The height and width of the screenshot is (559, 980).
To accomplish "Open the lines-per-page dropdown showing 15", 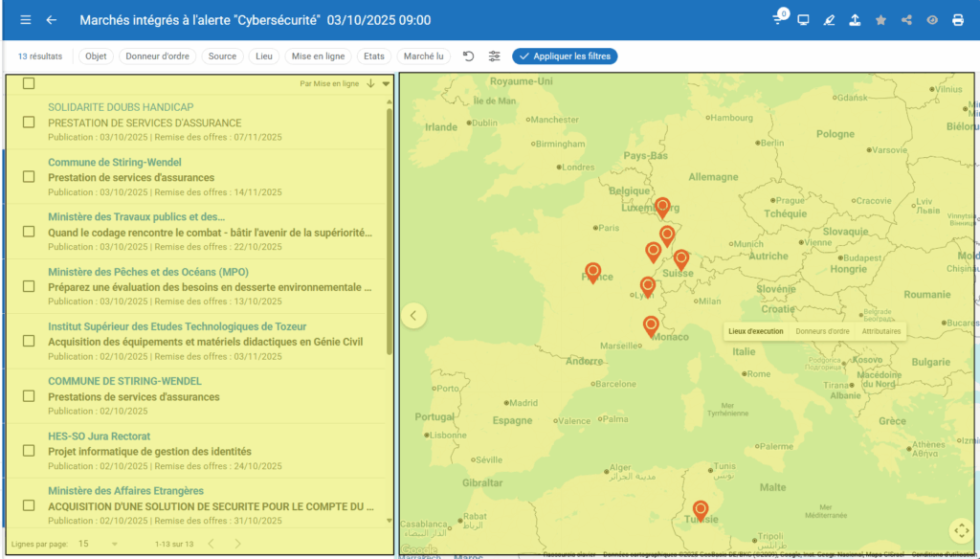I will [x=98, y=544].
